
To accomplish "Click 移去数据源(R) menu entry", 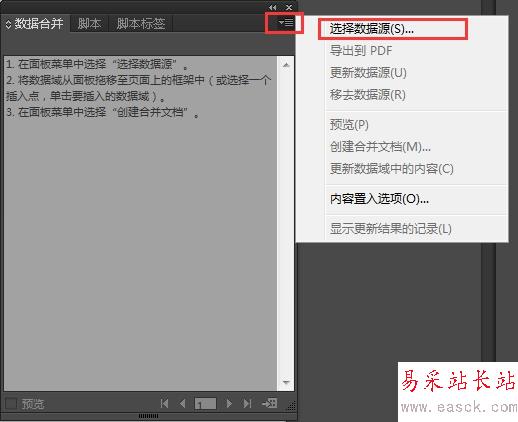I will [x=368, y=95].
